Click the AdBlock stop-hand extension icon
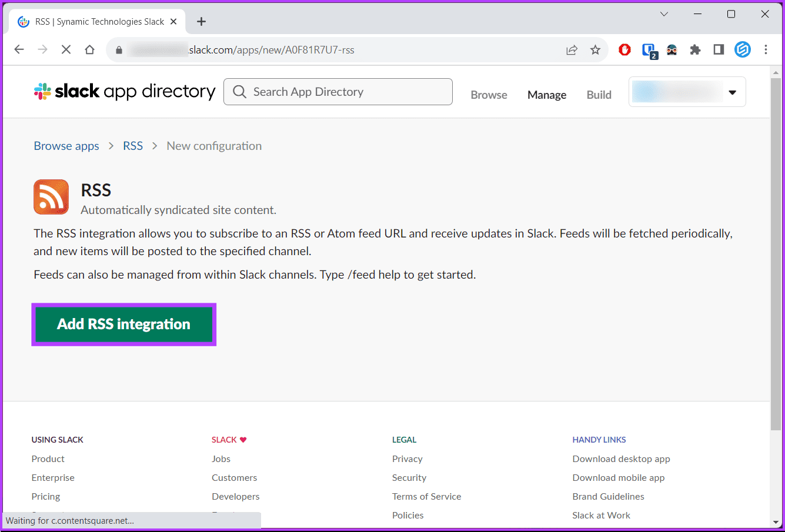 pyautogui.click(x=624, y=50)
